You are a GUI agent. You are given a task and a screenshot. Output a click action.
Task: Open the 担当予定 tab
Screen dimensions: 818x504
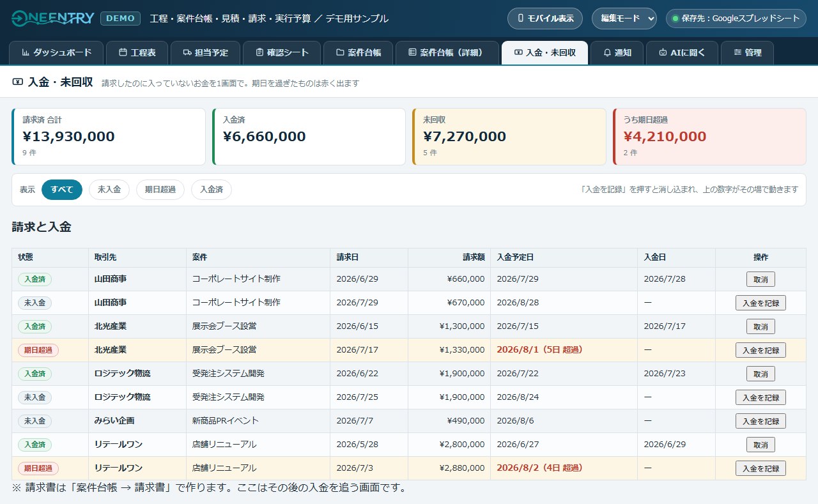pos(205,53)
